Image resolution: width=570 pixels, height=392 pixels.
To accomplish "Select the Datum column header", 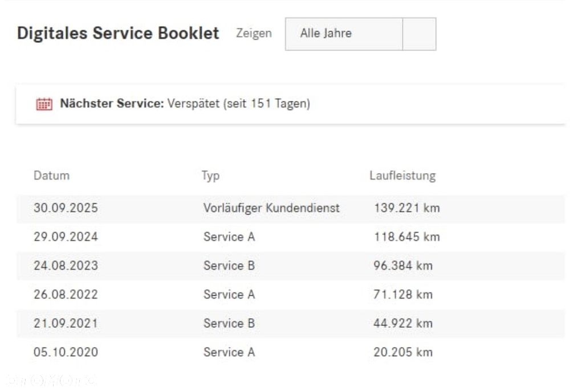I will (x=51, y=175).
